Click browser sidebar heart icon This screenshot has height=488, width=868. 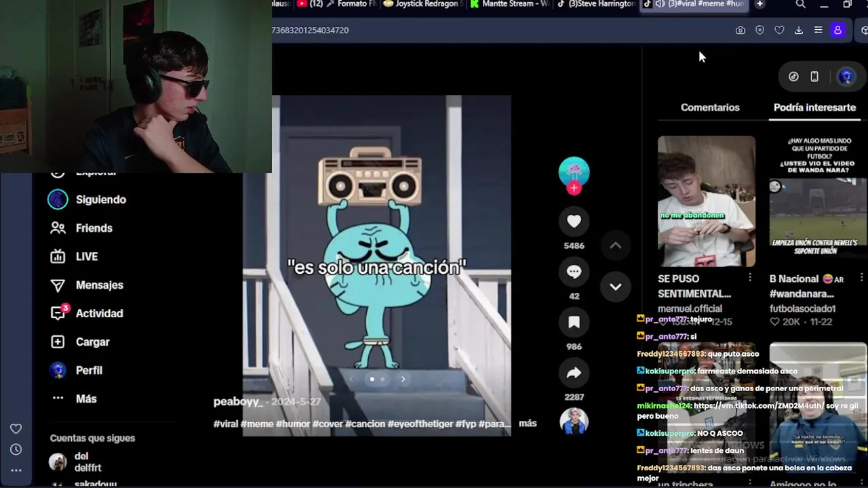pyautogui.click(x=16, y=428)
